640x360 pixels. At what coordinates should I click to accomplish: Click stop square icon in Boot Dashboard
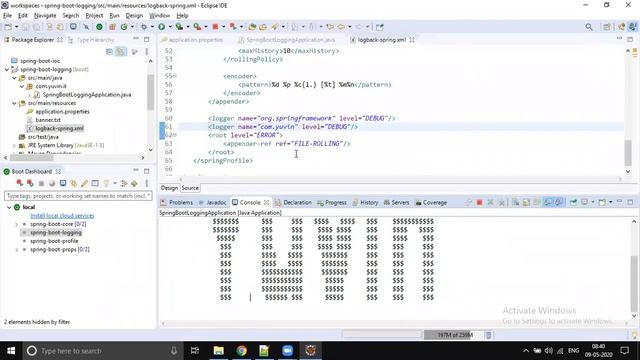pyautogui.click(x=41, y=183)
